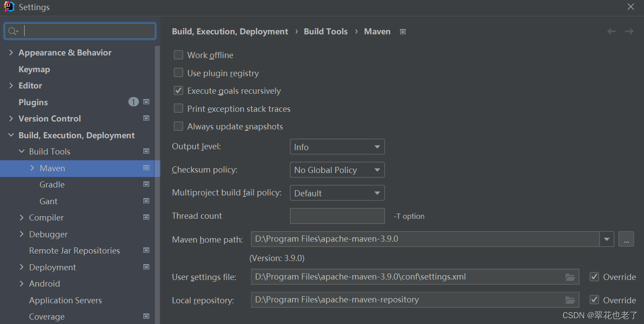Click the project-level icon next to Version Control
644x324 pixels.
click(x=146, y=118)
